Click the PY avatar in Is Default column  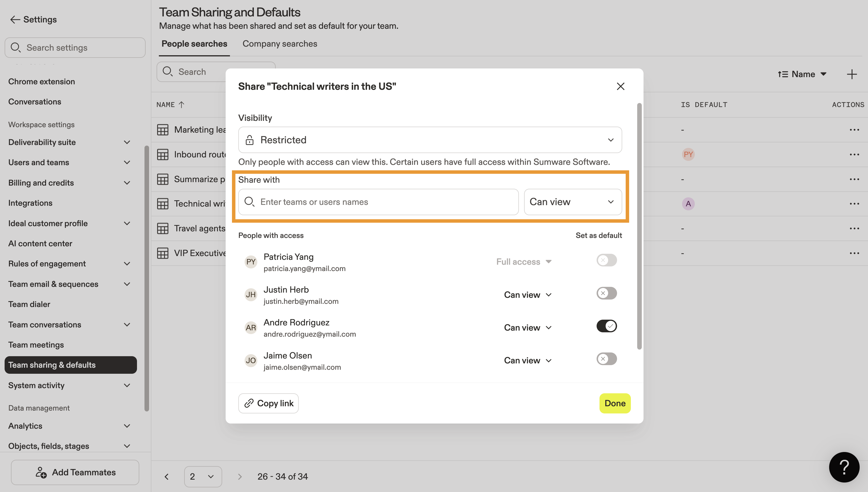coord(688,155)
